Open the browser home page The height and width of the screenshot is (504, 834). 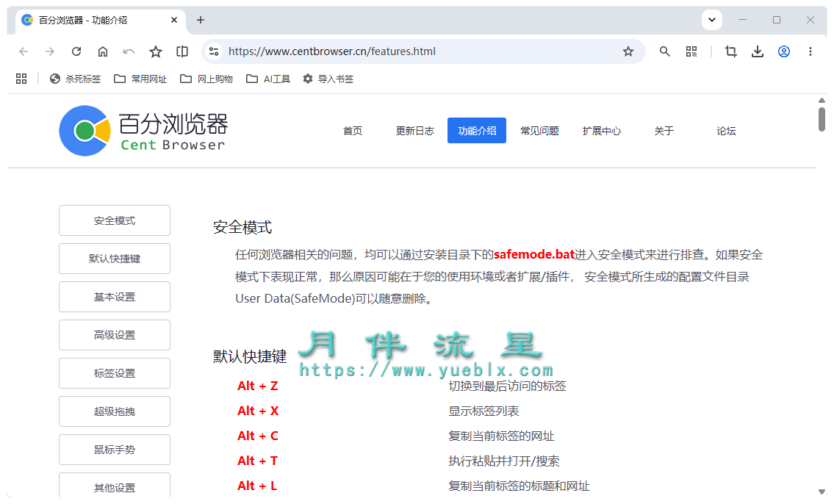pyautogui.click(x=103, y=51)
